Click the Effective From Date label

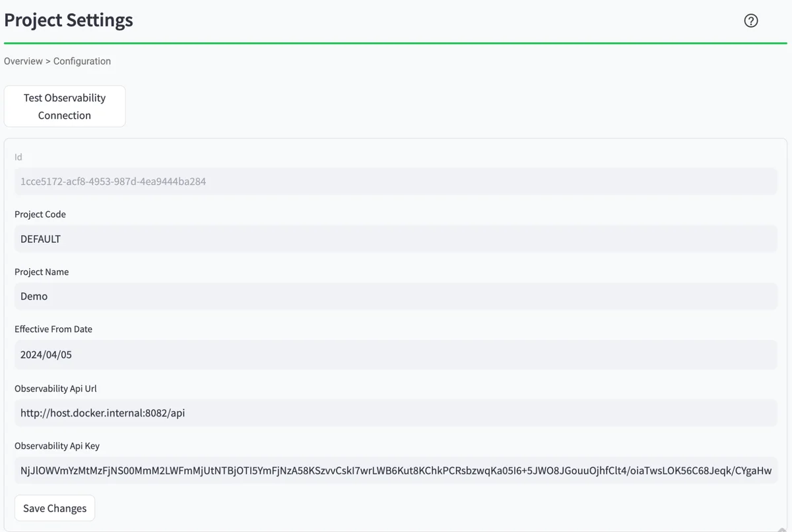53,329
